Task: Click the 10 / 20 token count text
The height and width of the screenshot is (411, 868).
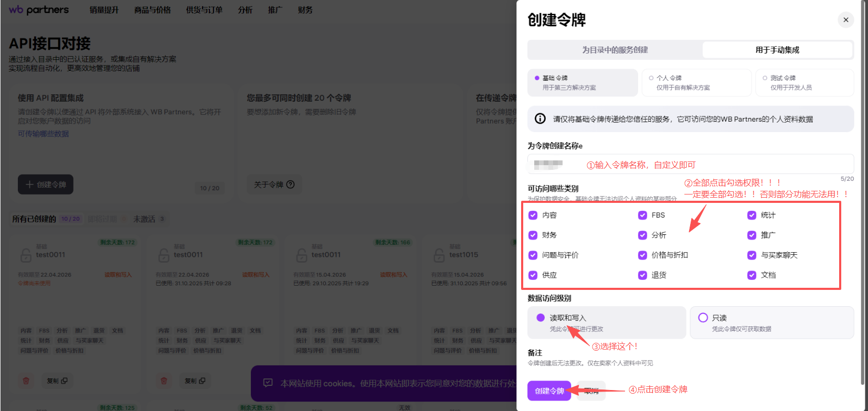Action: 210,188
